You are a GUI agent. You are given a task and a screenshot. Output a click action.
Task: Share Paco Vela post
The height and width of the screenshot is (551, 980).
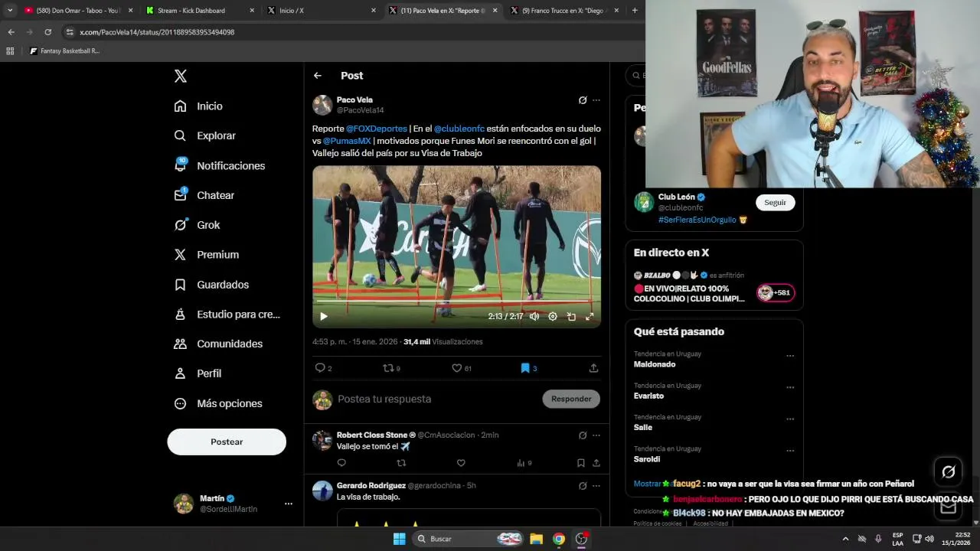(593, 368)
